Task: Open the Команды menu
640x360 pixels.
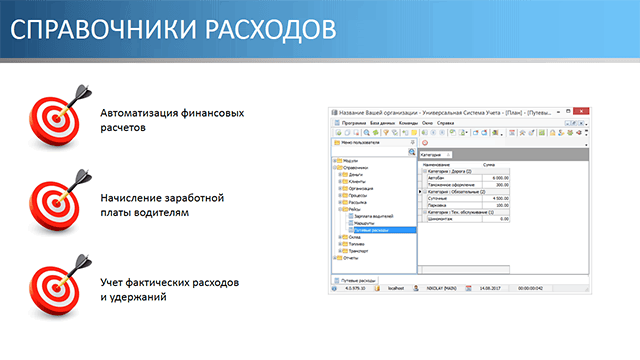Action: pyautogui.click(x=408, y=123)
